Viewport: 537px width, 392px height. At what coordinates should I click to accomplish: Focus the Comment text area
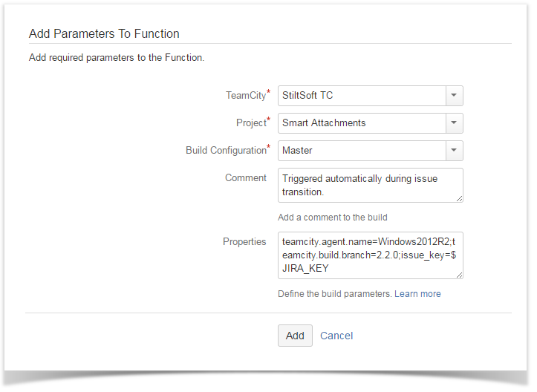coord(370,185)
